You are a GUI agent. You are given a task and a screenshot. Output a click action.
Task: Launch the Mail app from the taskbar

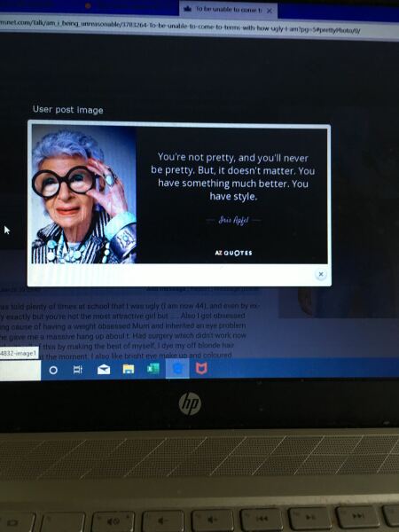pos(104,370)
